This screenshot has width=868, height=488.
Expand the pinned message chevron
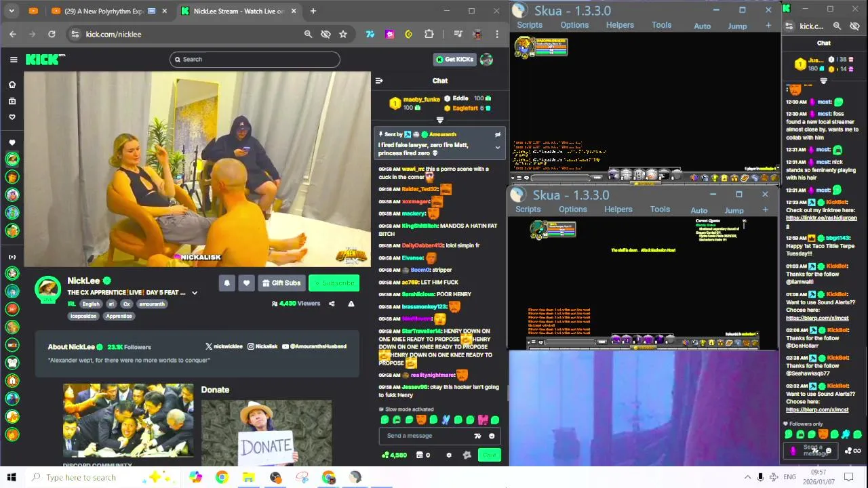point(498,147)
